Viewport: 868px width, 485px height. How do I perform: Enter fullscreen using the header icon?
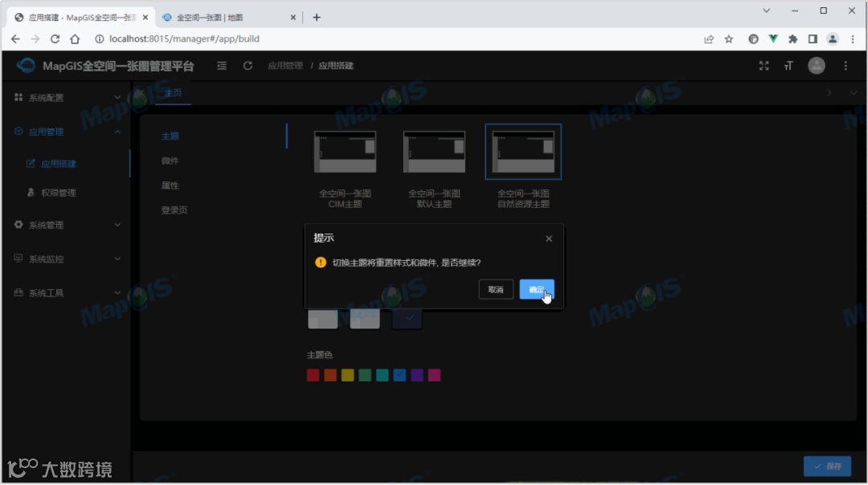764,66
